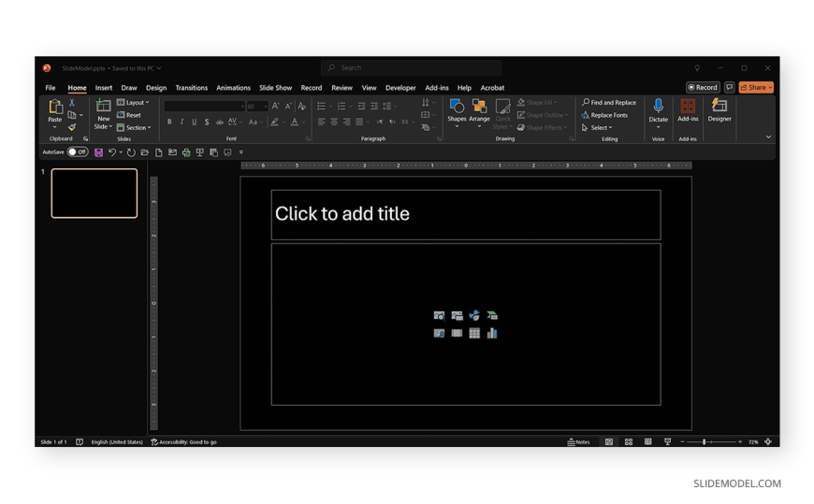This screenshot has width=814, height=504.
Task: Click the Undo arrow icon
Action: 111,152
